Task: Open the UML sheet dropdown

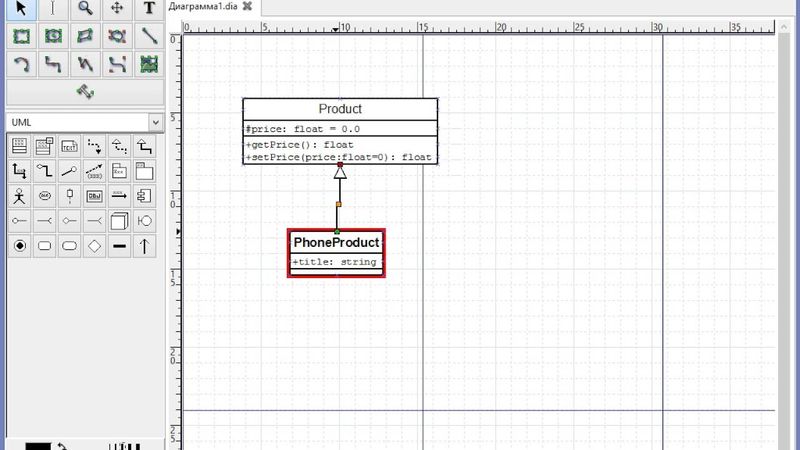Action: tap(155, 122)
